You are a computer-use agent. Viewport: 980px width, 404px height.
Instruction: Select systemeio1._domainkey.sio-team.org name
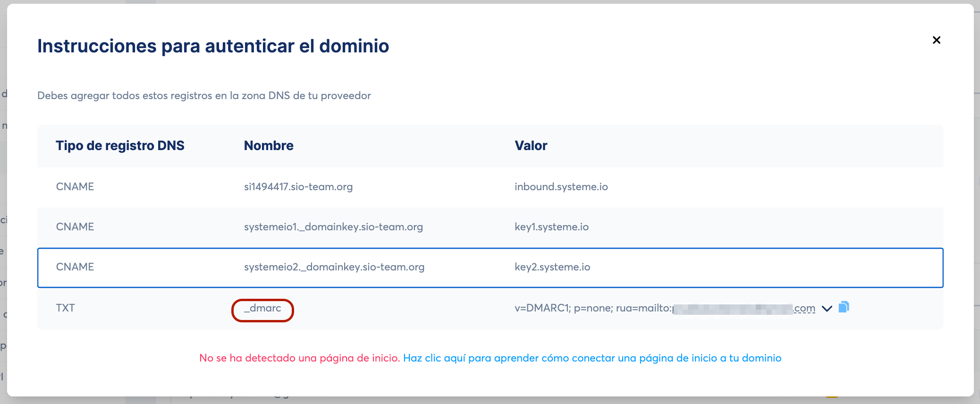click(333, 227)
